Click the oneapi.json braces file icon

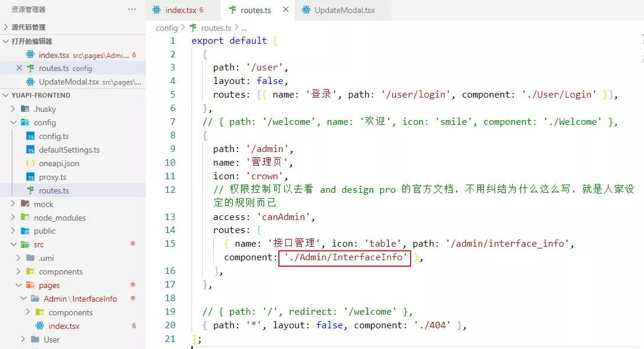30,163
